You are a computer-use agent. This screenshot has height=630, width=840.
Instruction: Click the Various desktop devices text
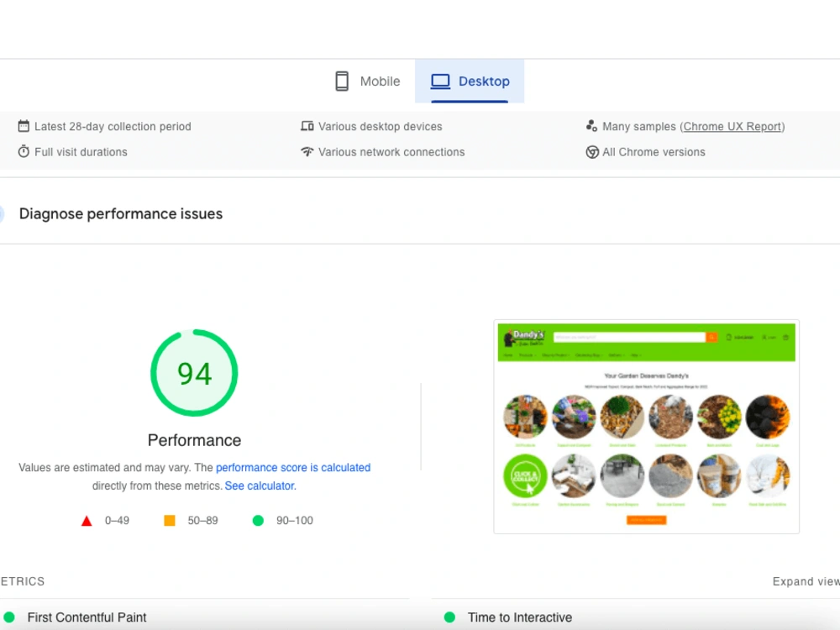click(x=381, y=127)
